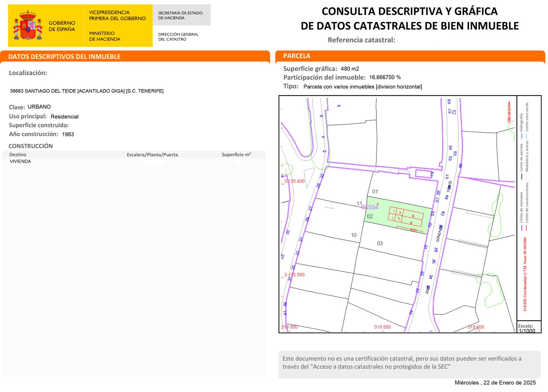Viewport: 548px width, 392px height.
Task: Click the 'Destino' column header
Action: [18, 155]
